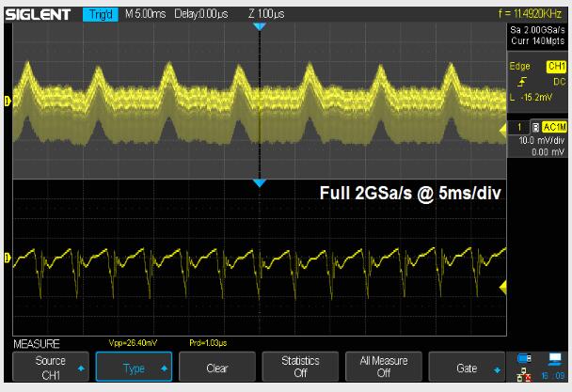Click the Z 1.00µs zoom timebase readout
Viewport: 572px width, 392px height.
pos(266,14)
